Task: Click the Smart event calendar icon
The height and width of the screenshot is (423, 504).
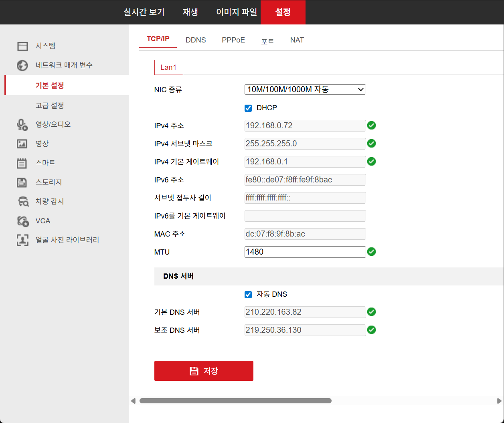Action: coord(22,163)
